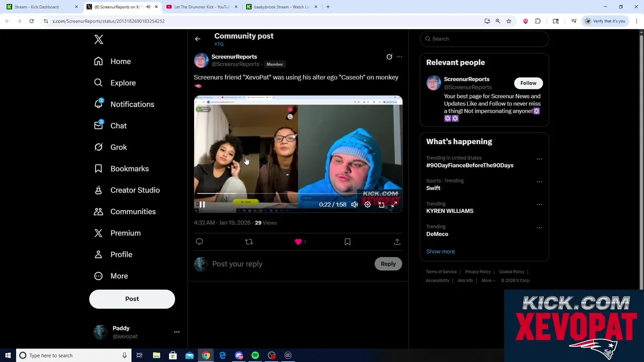Expand the footer More menu
This screenshot has height=362, width=644.
pos(488,281)
